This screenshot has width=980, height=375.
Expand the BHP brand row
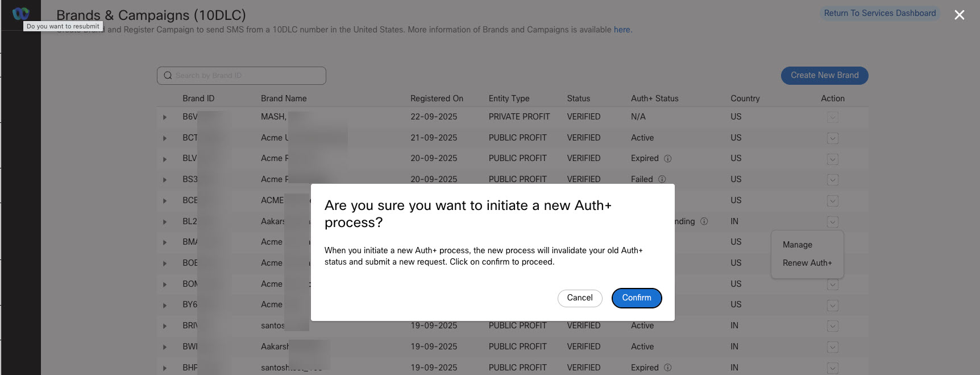165,368
